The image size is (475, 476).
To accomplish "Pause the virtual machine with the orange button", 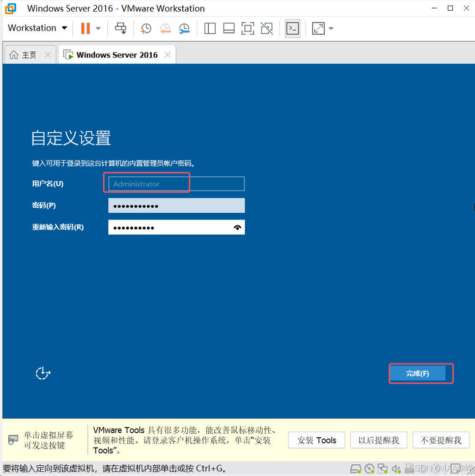I will pos(86,28).
